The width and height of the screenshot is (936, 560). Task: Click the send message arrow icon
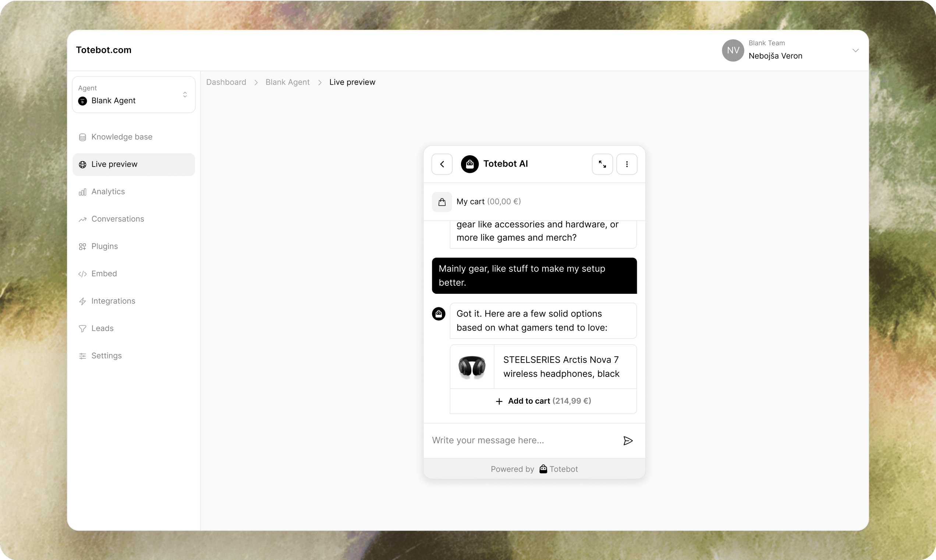[628, 440]
